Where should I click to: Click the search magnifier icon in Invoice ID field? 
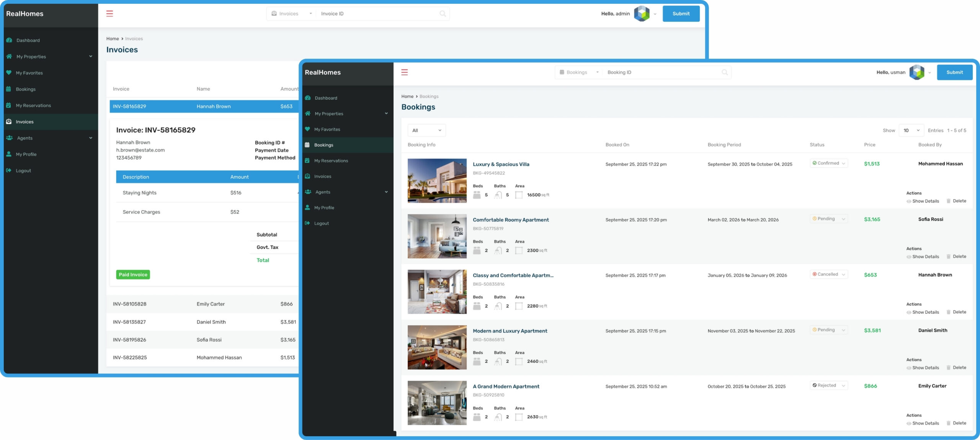(x=443, y=13)
